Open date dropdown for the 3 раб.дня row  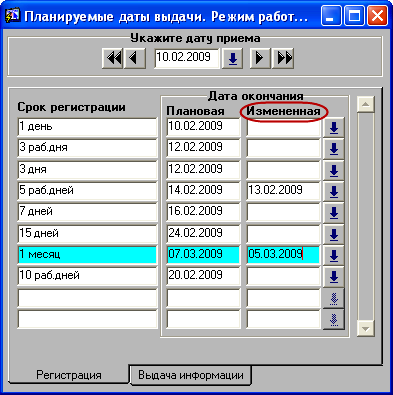pos(334,149)
